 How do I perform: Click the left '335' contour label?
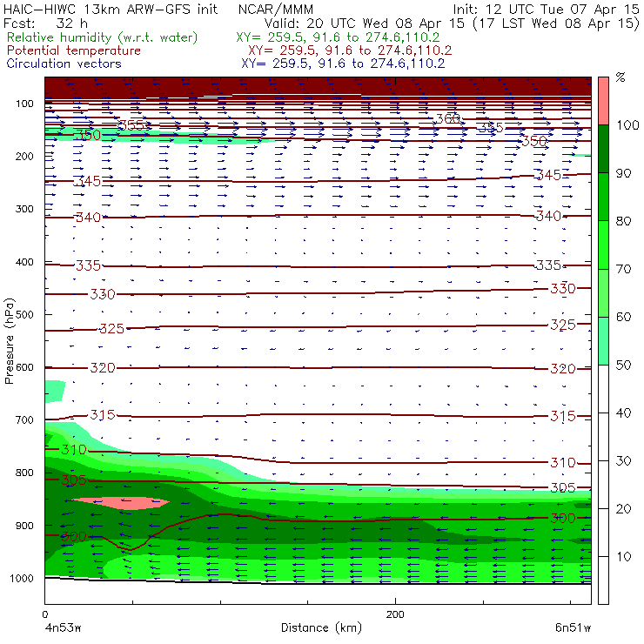[x=88, y=265]
